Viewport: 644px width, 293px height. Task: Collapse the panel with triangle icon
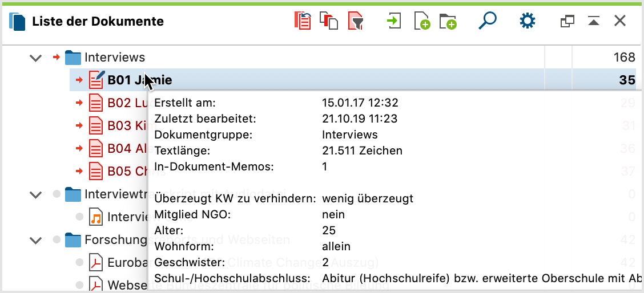(x=594, y=21)
